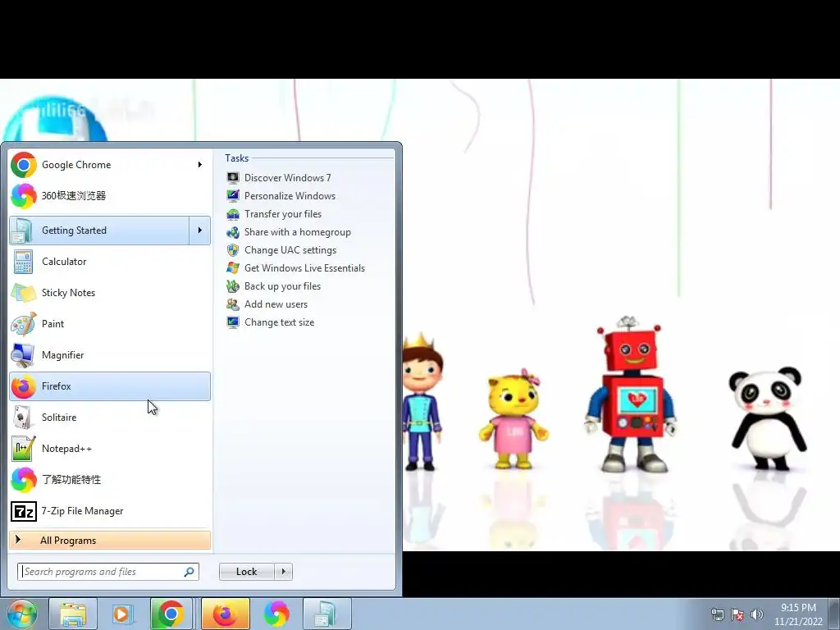Launch Notepad++ editor
The width and height of the screenshot is (840, 630).
(110, 449)
